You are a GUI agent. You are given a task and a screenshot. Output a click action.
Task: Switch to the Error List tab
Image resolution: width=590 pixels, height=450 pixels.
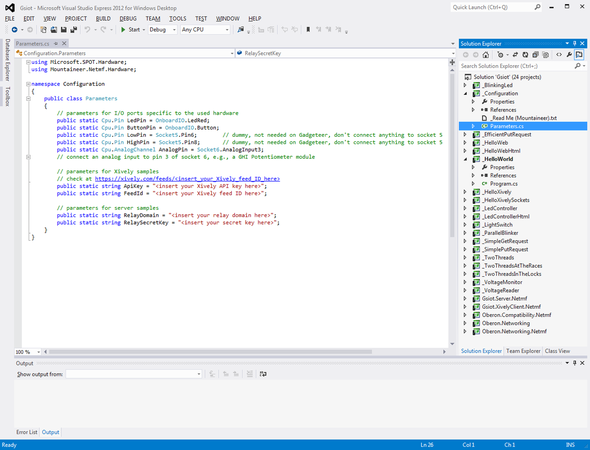(x=27, y=432)
